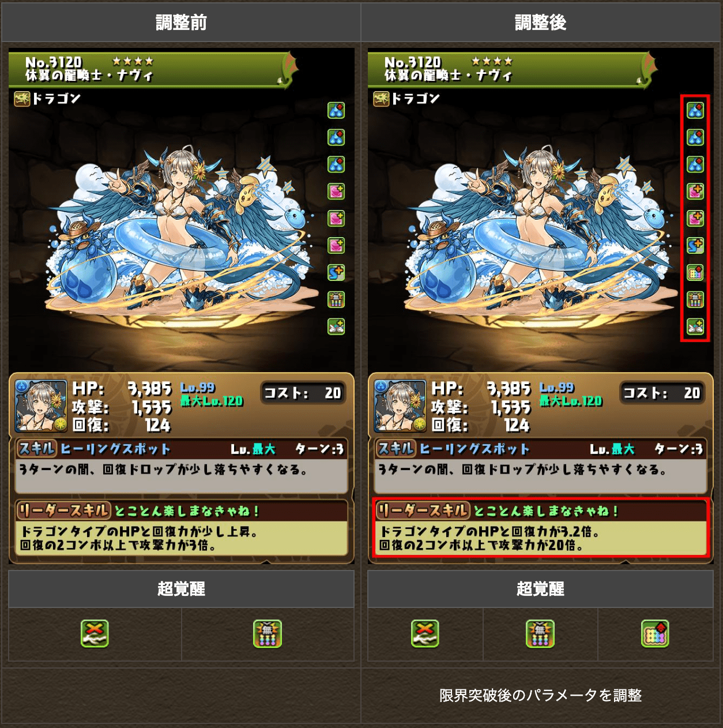The height and width of the screenshot is (728, 723).
Task: Tap topmost water drop awakening in 調整後 panel
Action: (x=695, y=110)
